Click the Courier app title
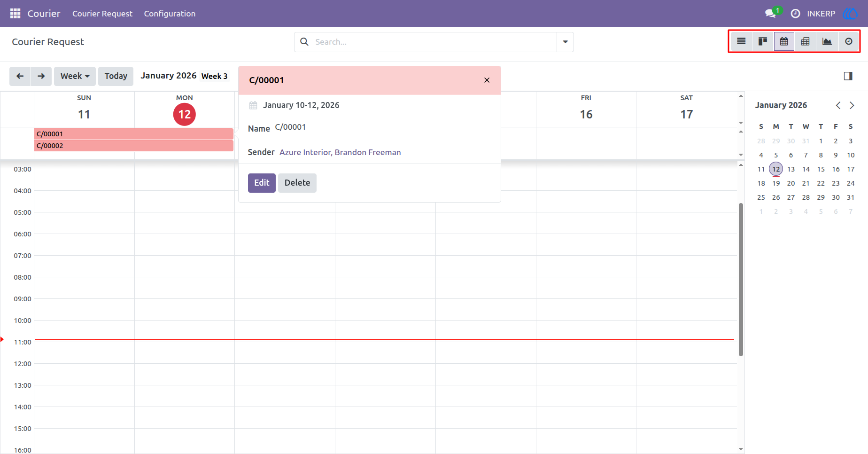Viewport: 868px width, 454px height. (x=44, y=14)
